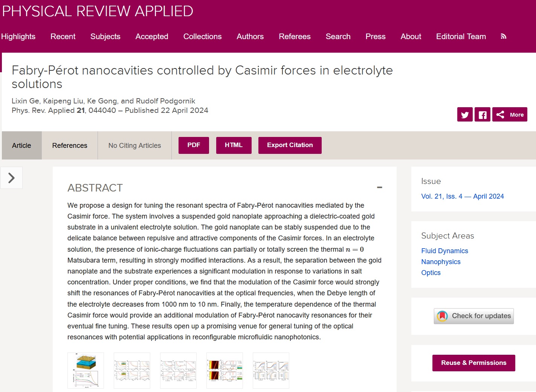Browse the Nanophysics subject area

(441, 262)
